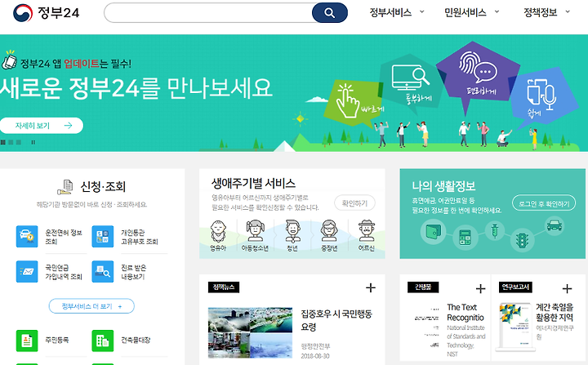
Task: Click the 운전면허 정보 조회 car icon
Action: [27, 236]
